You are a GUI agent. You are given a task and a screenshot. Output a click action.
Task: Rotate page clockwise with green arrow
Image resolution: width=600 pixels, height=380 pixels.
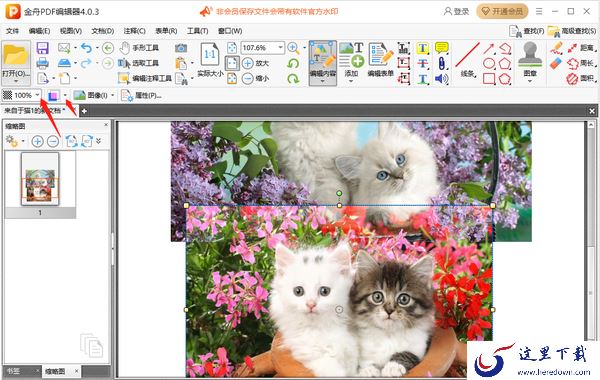(293, 78)
